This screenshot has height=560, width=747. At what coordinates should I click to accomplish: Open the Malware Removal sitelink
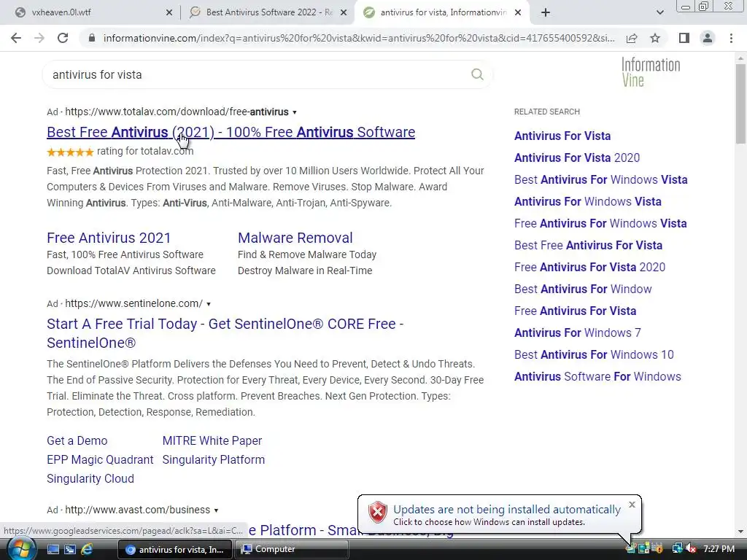point(295,238)
